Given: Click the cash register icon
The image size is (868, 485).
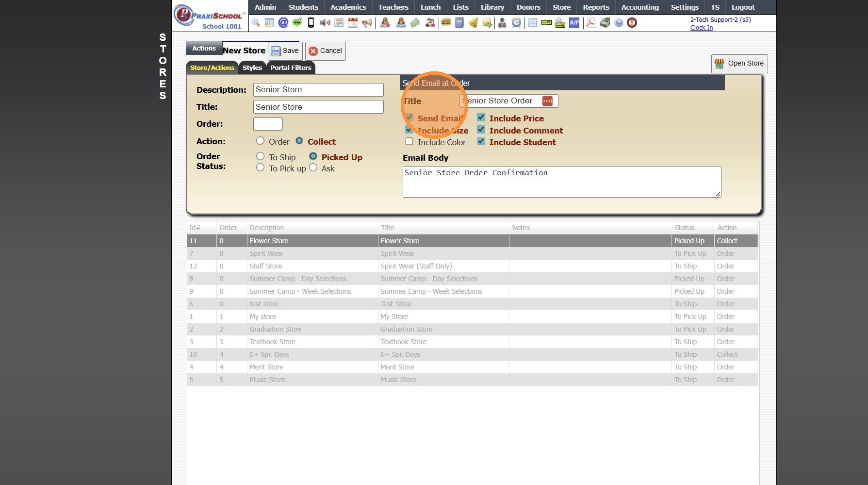Looking at the screenshot, I should pos(605,23).
